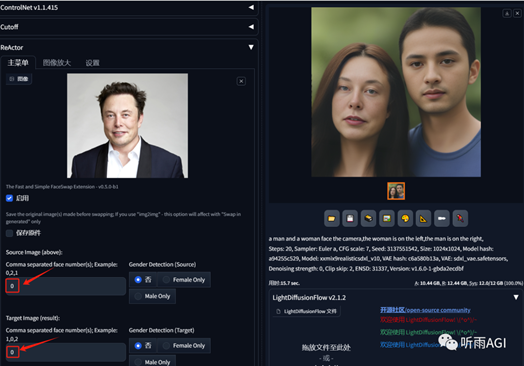
Task: Send image to img2img picture icon
Action: coord(387,219)
